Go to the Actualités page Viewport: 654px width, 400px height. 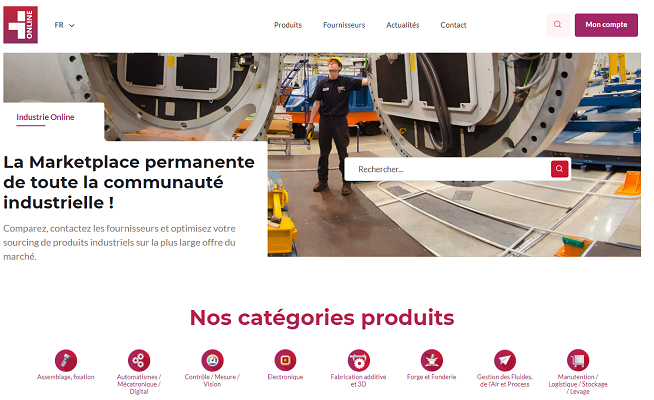pos(402,25)
